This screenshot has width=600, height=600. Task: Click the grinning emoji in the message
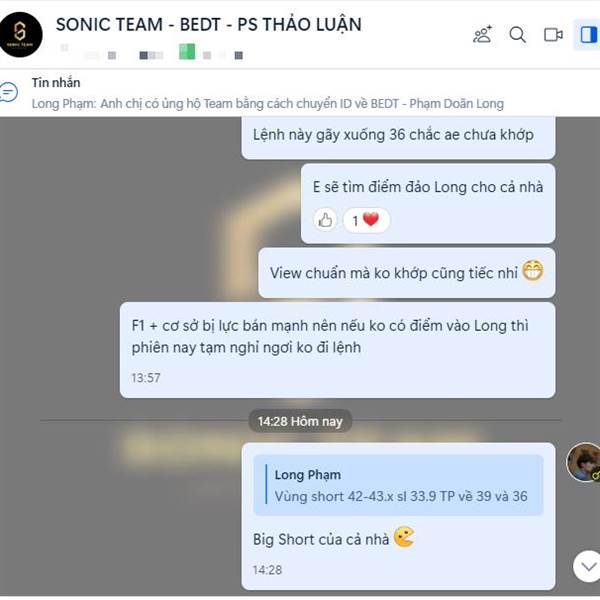[533, 271]
